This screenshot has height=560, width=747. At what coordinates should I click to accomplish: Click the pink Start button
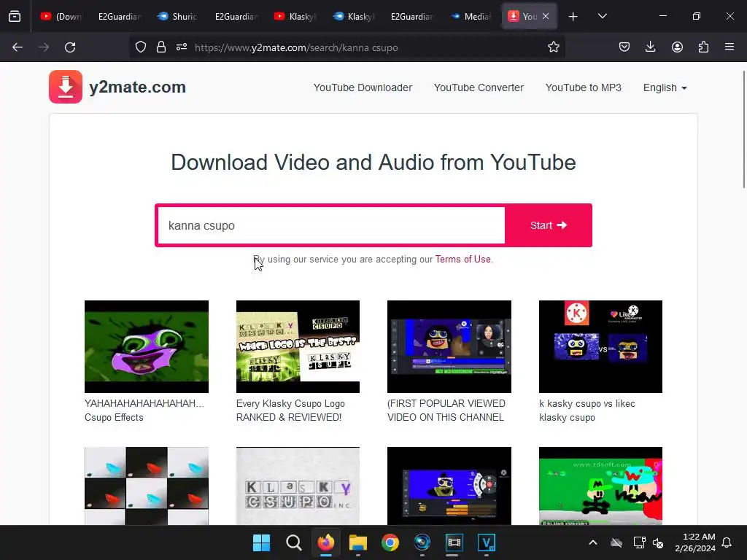coord(549,225)
